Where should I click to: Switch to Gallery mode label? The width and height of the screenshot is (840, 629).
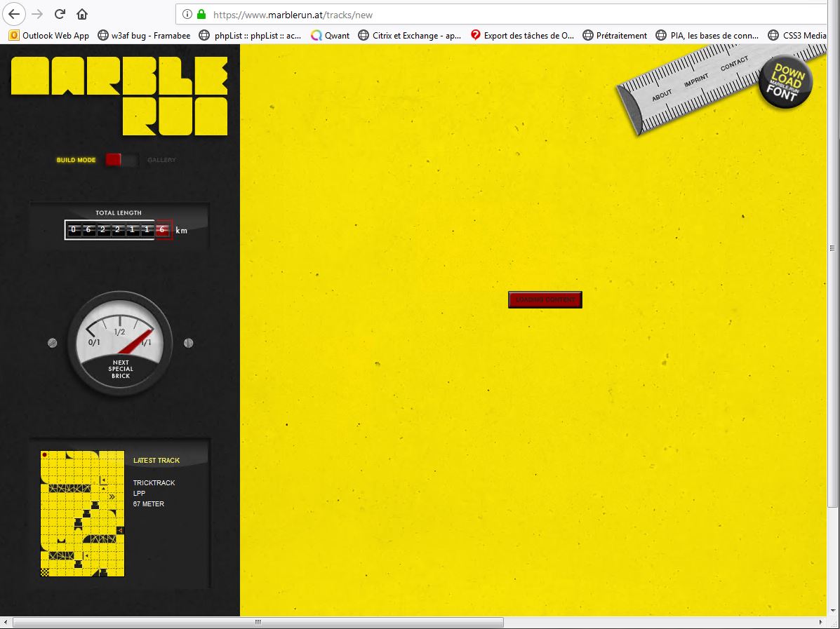161,160
